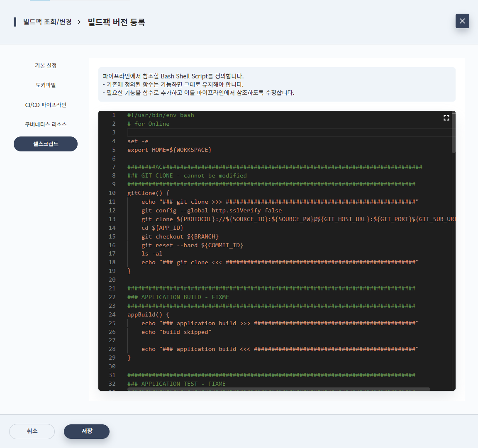
Task: Click the 'GIT CLONE - cannot be modified' comment
Action: (187, 176)
